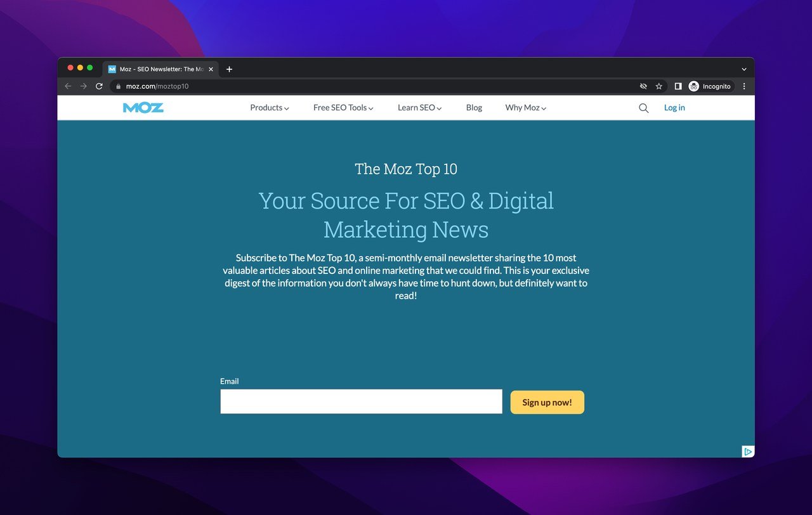812x515 pixels.
Task: Click the 'Email' field label
Action: pos(230,381)
